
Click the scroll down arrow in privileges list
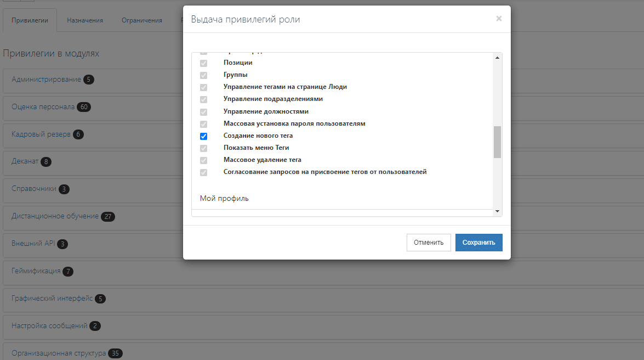click(497, 211)
